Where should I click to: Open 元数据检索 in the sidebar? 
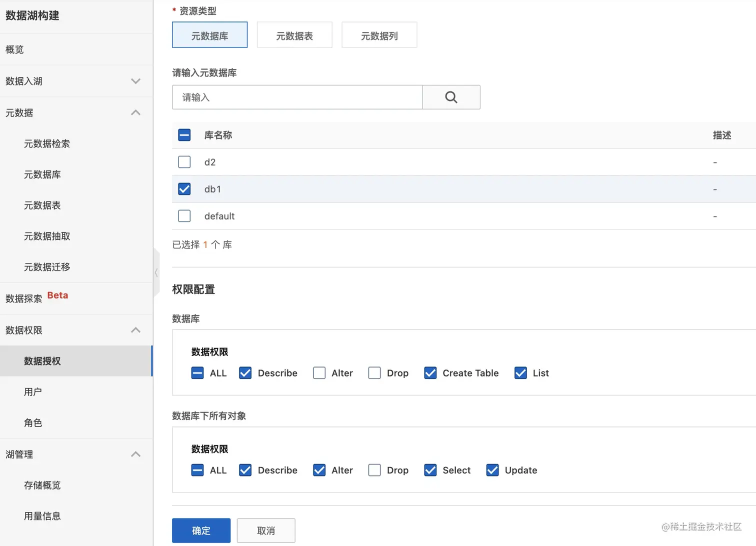tap(76, 144)
